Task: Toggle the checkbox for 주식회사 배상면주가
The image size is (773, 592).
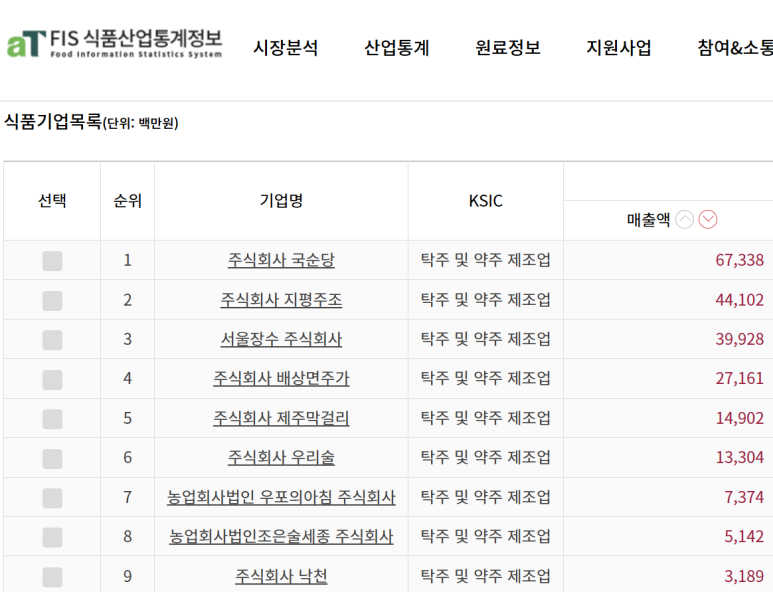Action: coord(52,380)
